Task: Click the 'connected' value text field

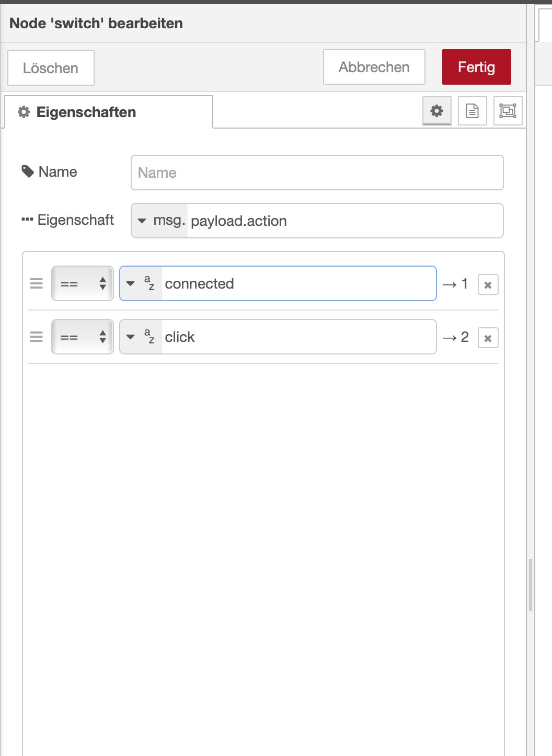Action: point(298,284)
